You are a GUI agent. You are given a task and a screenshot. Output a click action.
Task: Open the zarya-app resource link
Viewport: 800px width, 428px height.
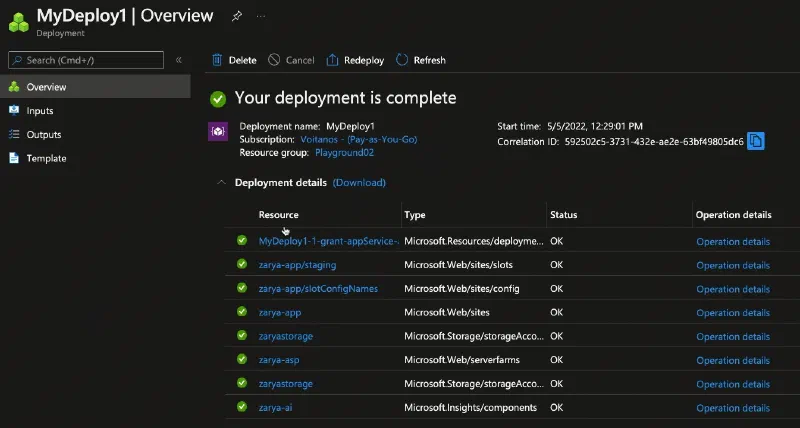point(280,313)
